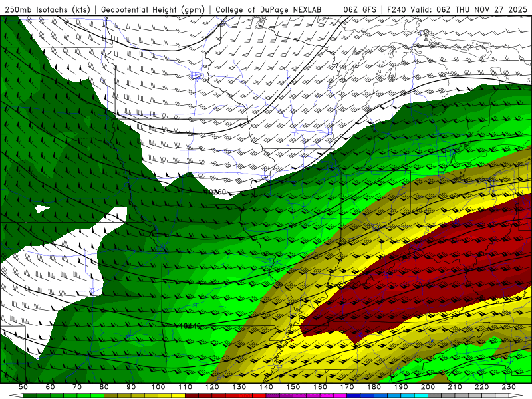Click the 70 value on the color scale

[x=77, y=387]
